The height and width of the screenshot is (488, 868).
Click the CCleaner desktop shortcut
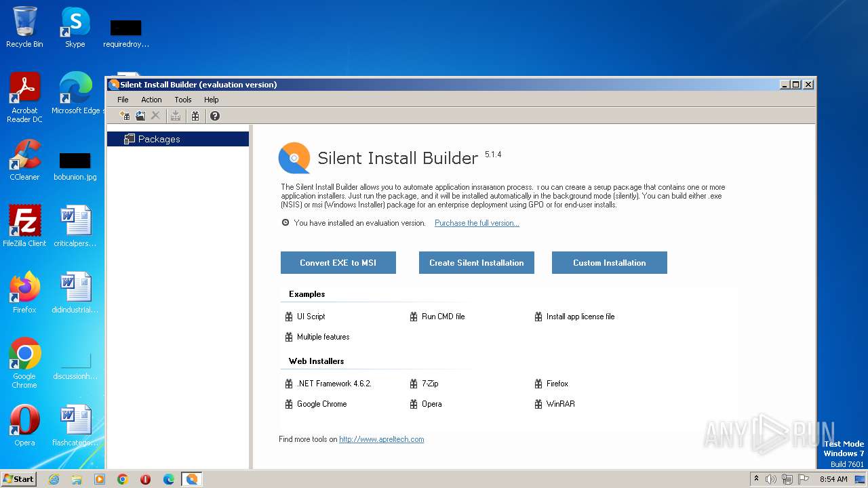pos(24,160)
